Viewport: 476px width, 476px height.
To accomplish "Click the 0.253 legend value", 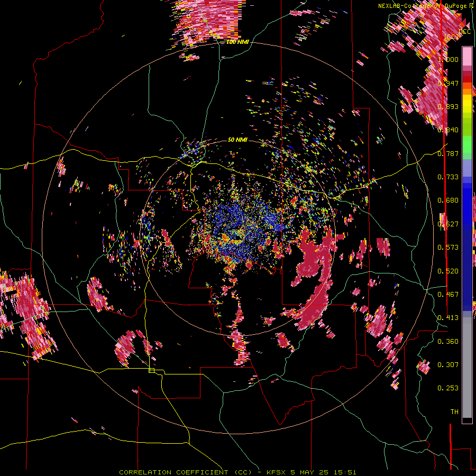I will [x=448, y=388].
